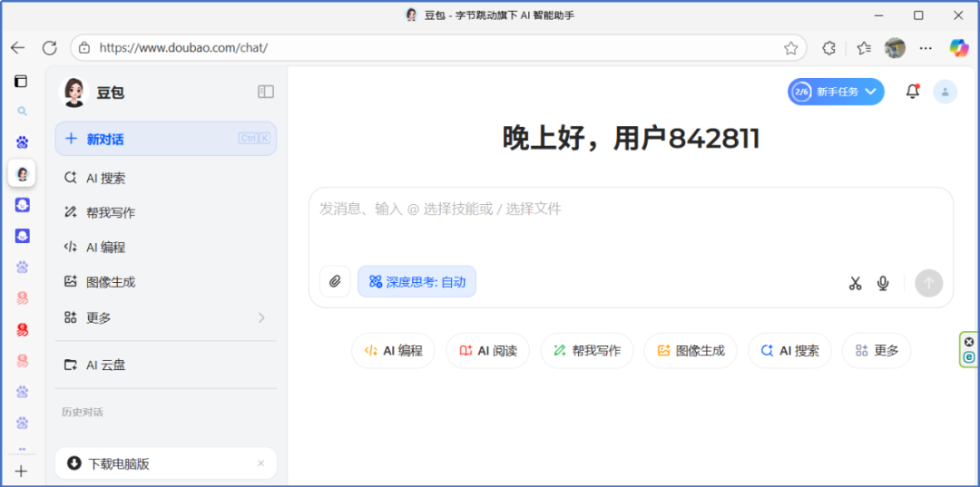Select the active 豆包 vertical tab
The height and width of the screenshot is (487, 980).
(22, 173)
